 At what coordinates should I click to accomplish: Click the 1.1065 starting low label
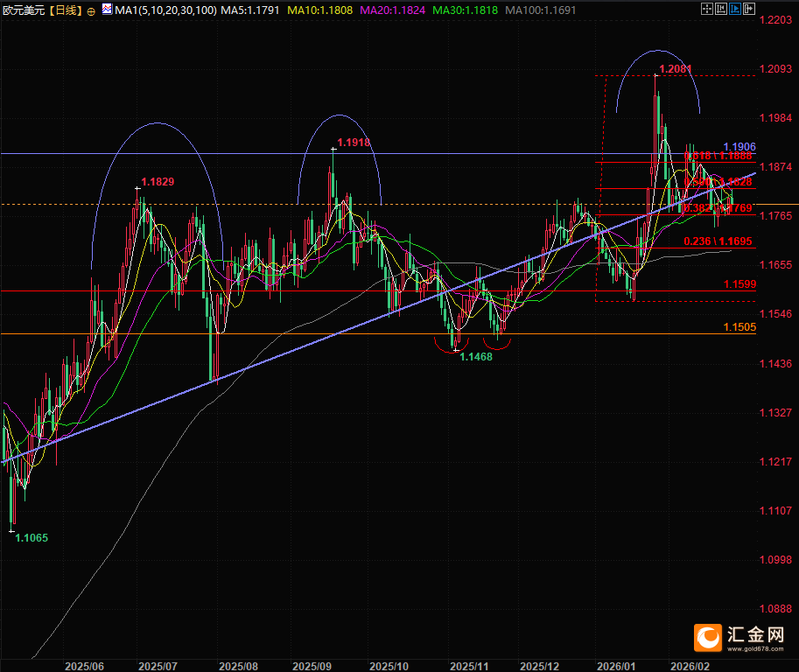tap(32, 538)
